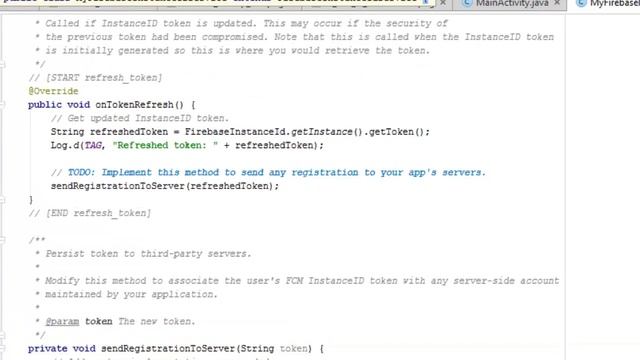Collapse the Persist token Javadoc comment

2,240
